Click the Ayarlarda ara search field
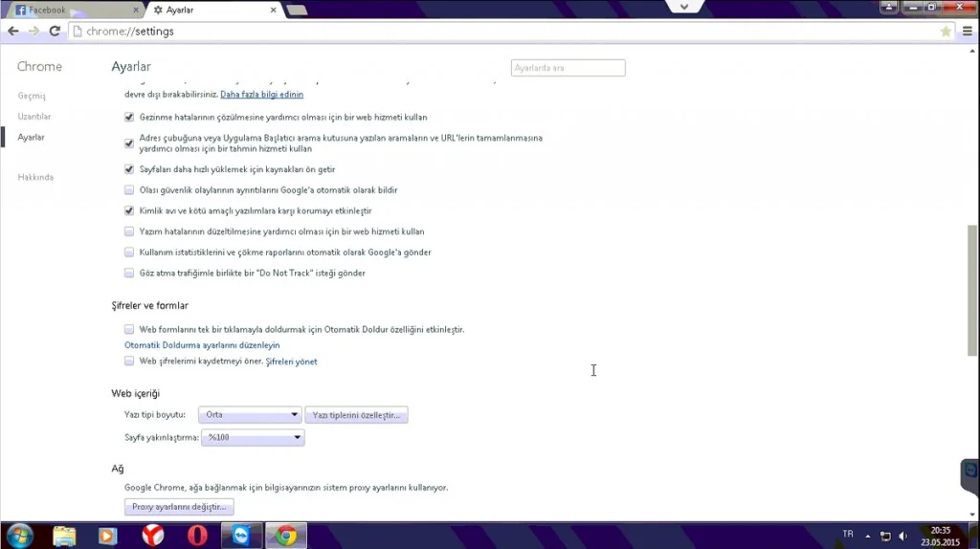The image size is (980, 549). tap(568, 68)
